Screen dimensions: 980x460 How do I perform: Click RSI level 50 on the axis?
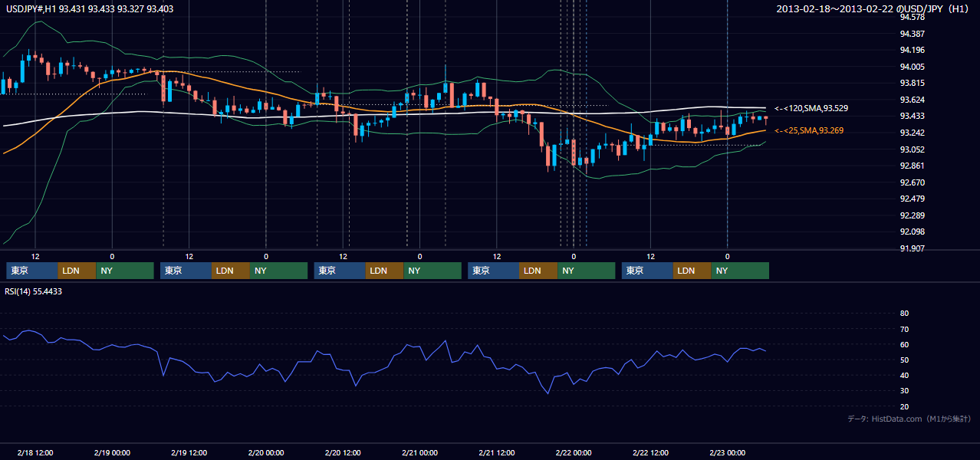(904, 360)
